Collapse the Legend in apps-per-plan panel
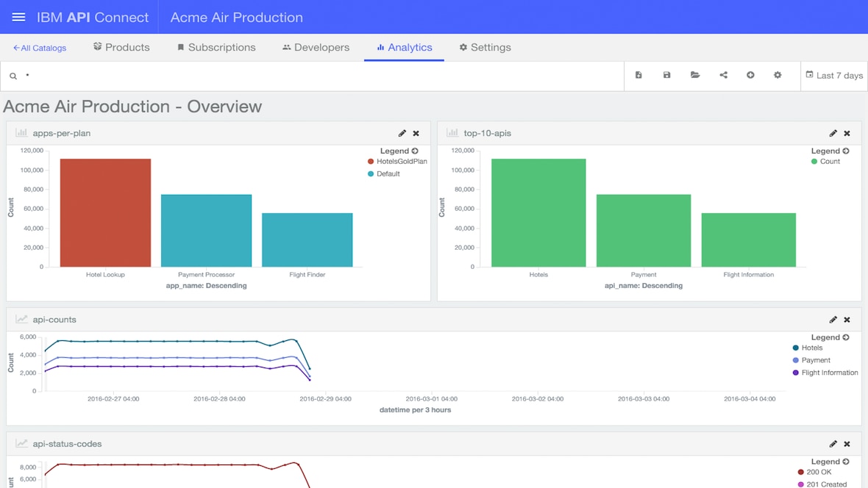This screenshot has width=868, height=488. 415,151
